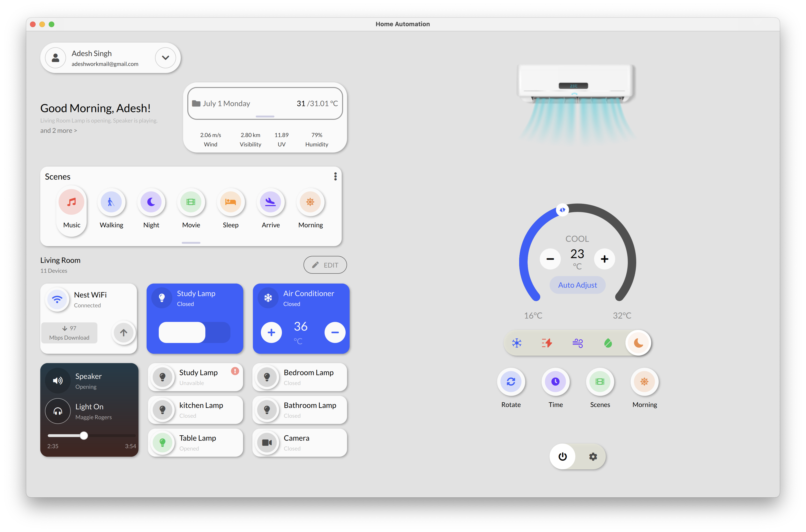Click the EDIT button for Living Room
The width and height of the screenshot is (806, 532).
(x=325, y=265)
